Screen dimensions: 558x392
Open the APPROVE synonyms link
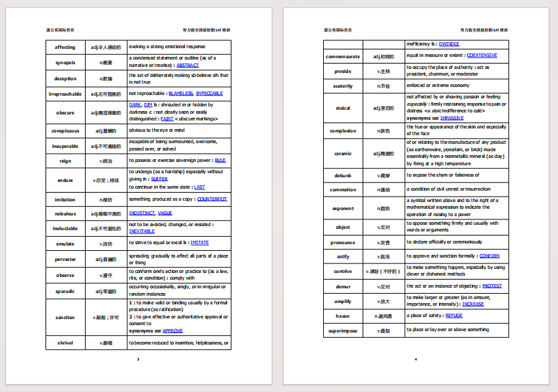pos(172,330)
